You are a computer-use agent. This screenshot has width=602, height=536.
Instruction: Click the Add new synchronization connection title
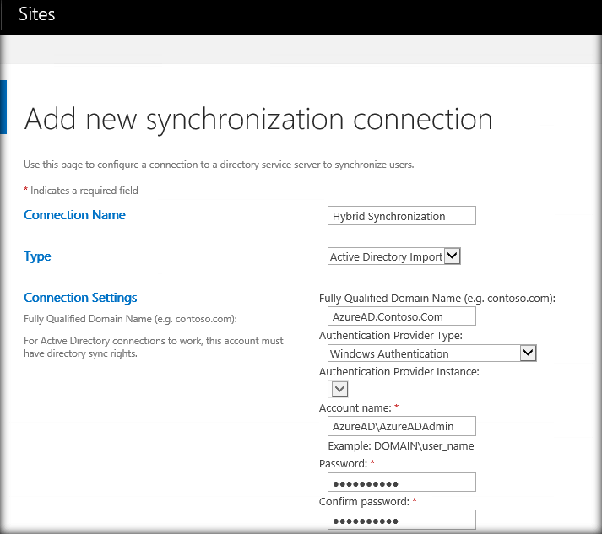coord(257,120)
